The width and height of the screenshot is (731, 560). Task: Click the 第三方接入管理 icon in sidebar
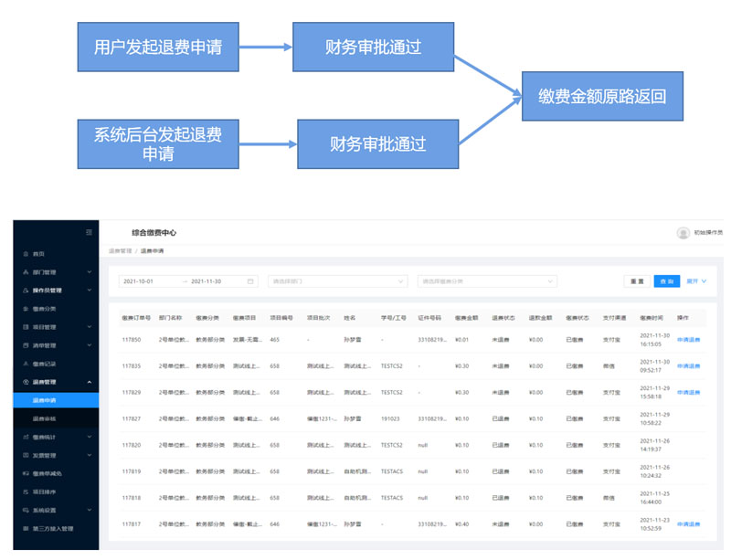26,528
